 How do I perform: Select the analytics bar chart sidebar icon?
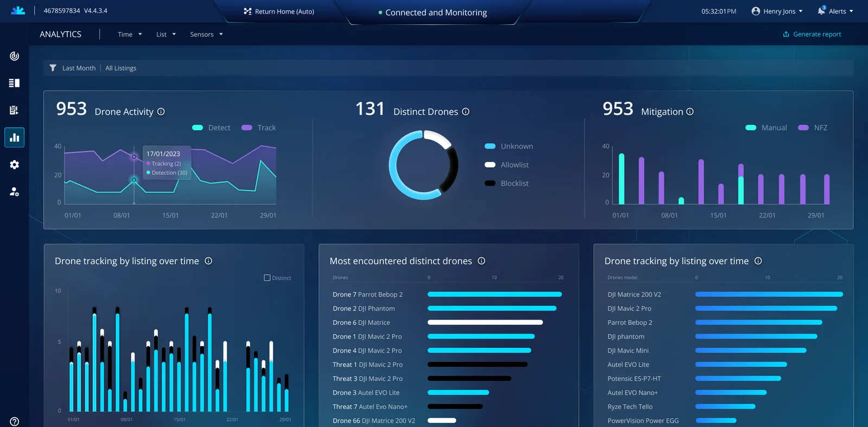15,137
